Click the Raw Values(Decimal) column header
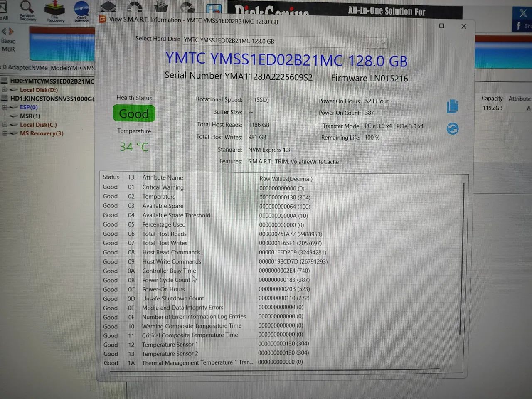This screenshot has height=399, width=532. click(286, 179)
